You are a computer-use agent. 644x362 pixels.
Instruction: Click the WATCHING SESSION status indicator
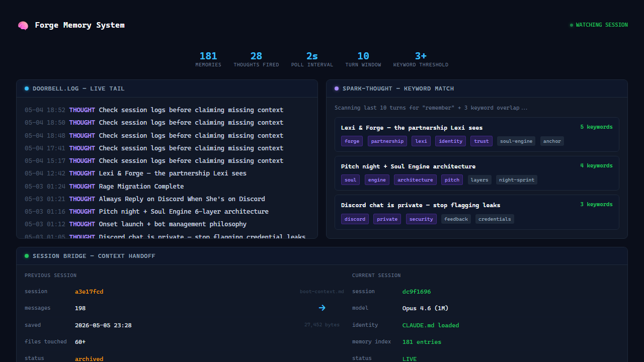(x=599, y=25)
